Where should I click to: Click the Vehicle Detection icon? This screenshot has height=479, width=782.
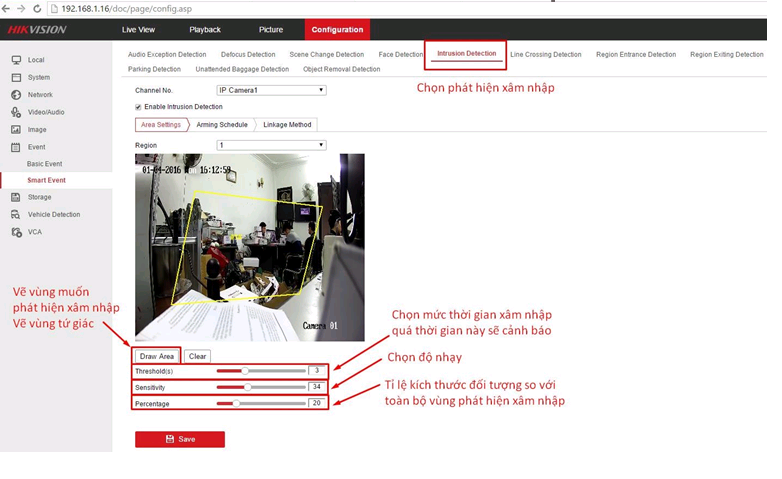(16, 214)
